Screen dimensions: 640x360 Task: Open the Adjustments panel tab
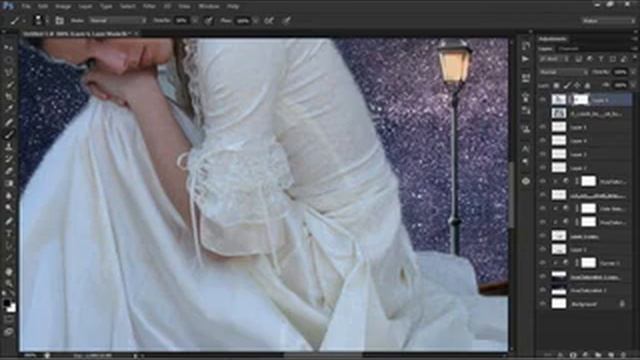(553, 39)
